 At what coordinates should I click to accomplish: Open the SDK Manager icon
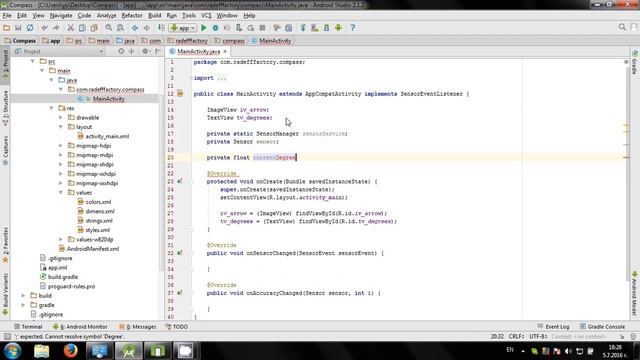pyautogui.click(x=327, y=28)
